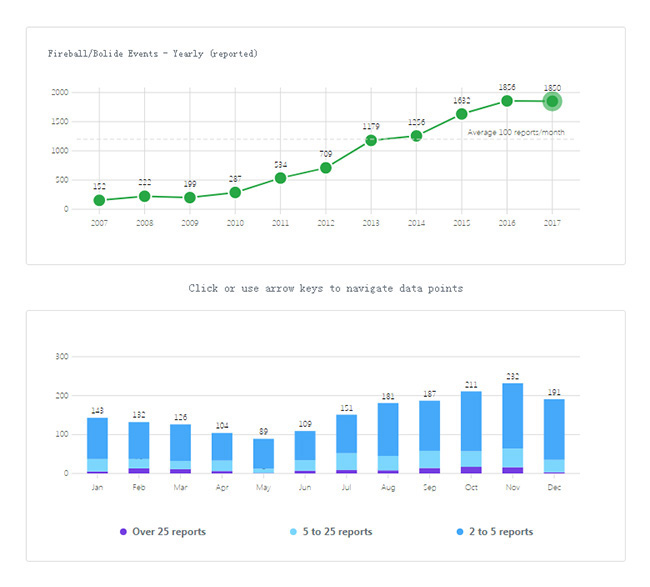The height and width of the screenshot is (587, 650).
Task: Click the purple 'Over 25 reports' legend dot
Action: (122, 532)
